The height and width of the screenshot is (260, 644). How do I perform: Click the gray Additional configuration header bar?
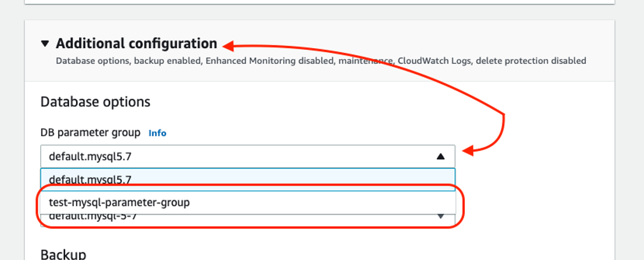point(320,50)
